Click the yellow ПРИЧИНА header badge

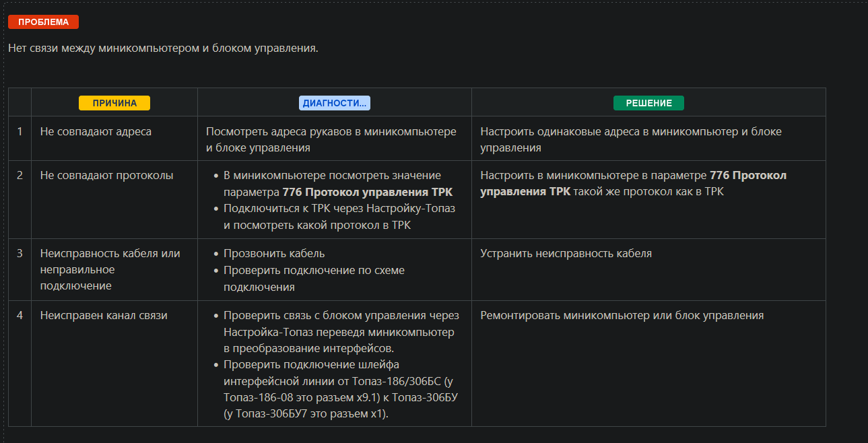tap(114, 103)
